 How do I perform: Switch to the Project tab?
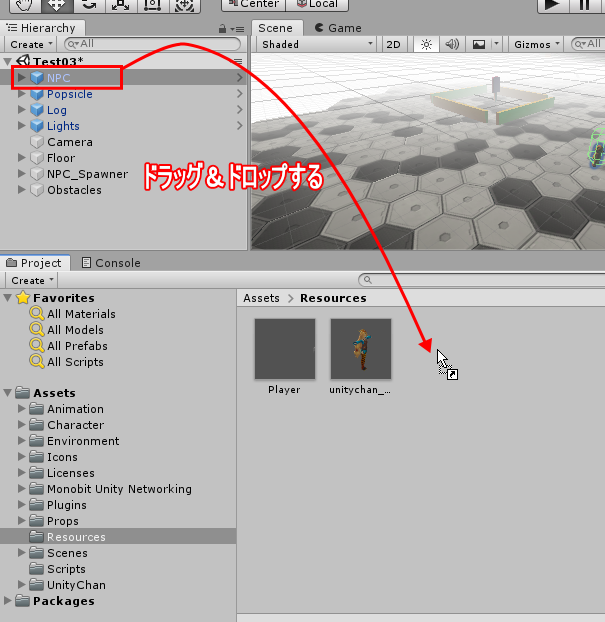[35, 263]
